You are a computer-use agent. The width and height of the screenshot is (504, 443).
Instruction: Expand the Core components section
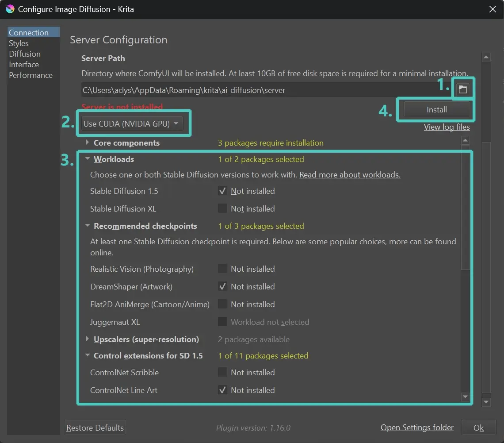(88, 143)
